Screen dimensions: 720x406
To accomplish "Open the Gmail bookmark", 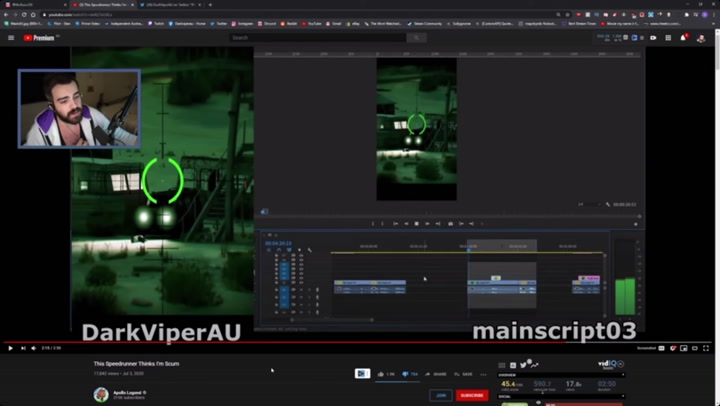I will point(334,23).
